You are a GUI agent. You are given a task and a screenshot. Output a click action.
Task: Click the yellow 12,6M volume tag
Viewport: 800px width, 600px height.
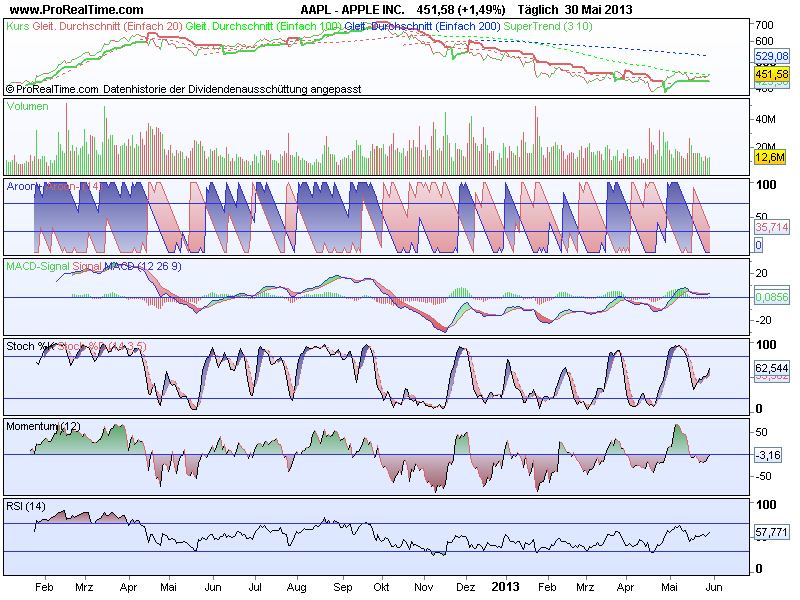(x=770, y=157)
